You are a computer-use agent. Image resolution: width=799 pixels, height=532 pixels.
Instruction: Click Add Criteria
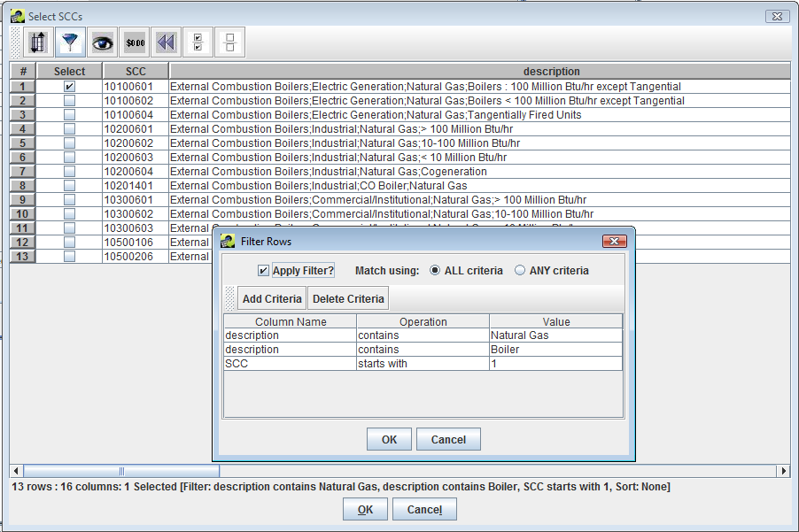271,297
